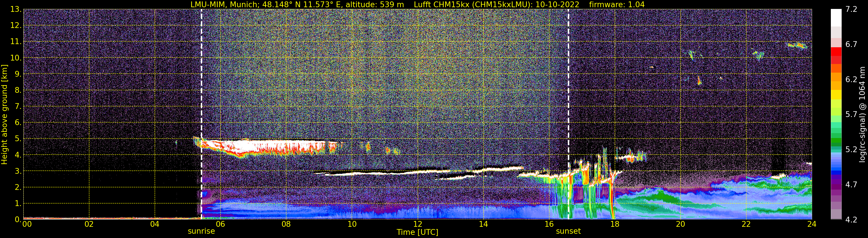The width and height of the screenshot is (868, 238).
Task: Click the time axis tick '02'
Action: click(x=89, y=224)
